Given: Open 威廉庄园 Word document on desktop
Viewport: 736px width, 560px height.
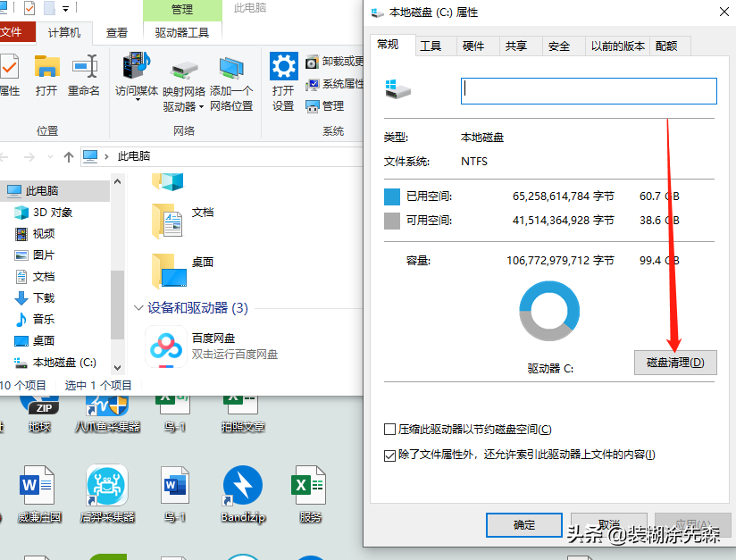Looking at the screenshot, I should tap(38, 485).
